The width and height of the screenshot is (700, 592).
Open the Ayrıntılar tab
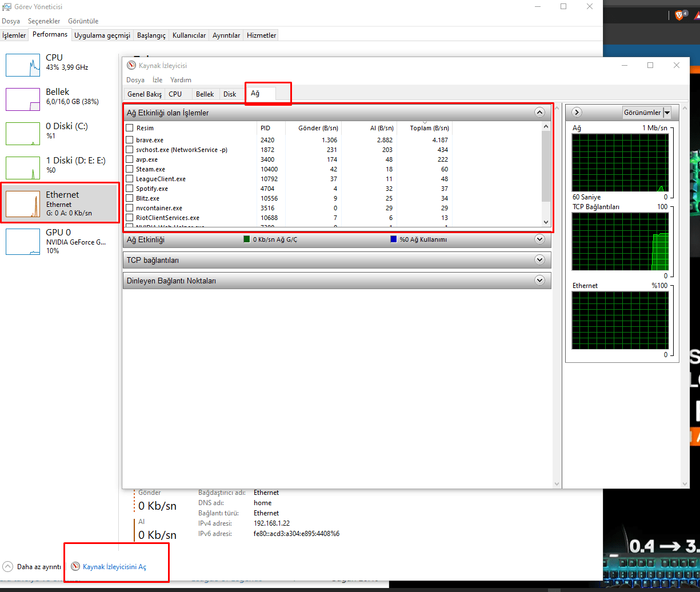[226, 35]
